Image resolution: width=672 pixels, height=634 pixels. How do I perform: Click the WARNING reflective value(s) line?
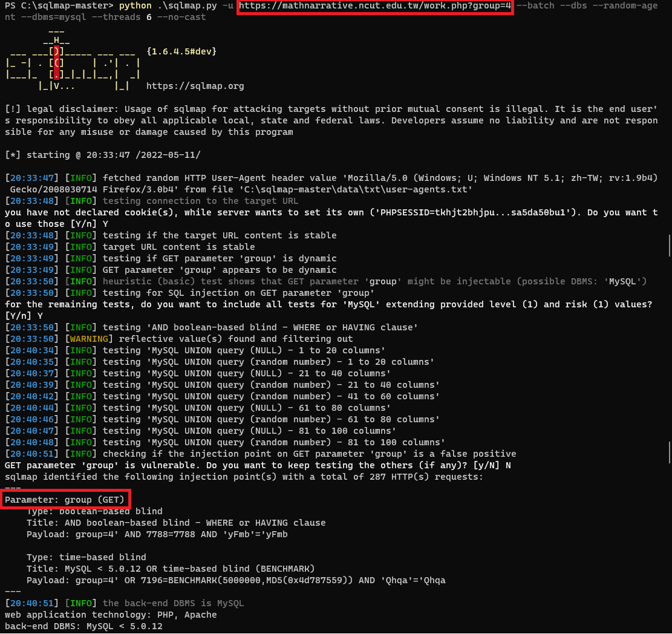178,339
